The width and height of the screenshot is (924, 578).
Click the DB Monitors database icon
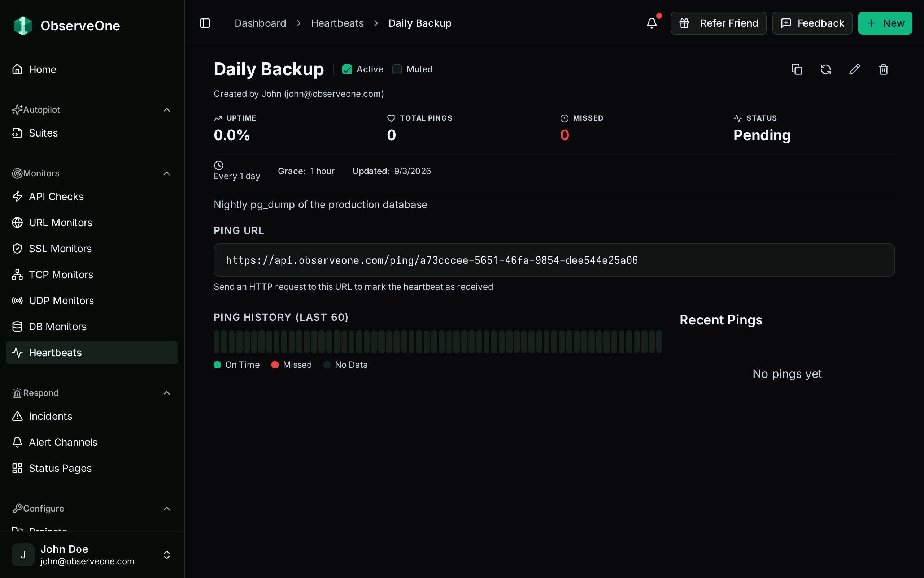coord(17,327)
